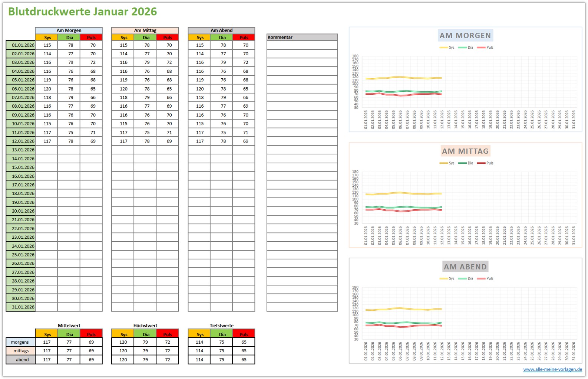588x379 pixels.
Task: Select the Am Morgen table header
Action: coord(69,30)
